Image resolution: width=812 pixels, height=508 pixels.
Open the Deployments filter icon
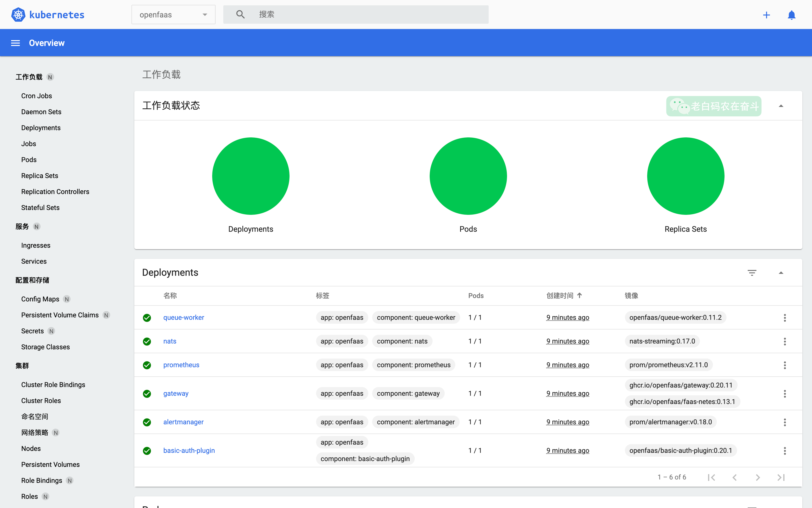point(752,272)
